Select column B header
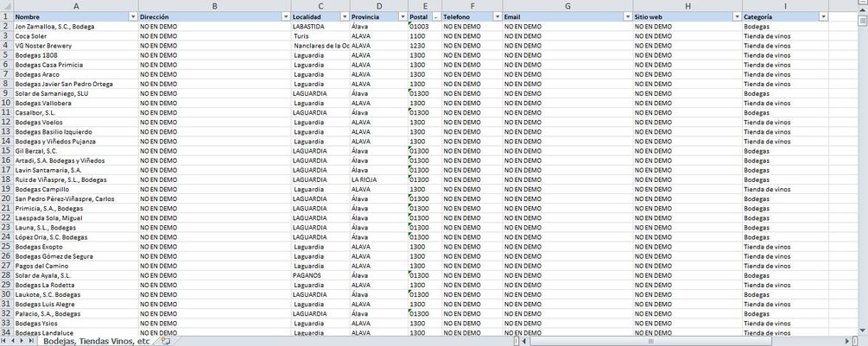Screen dimensions: 868x346 click(215, 5)
